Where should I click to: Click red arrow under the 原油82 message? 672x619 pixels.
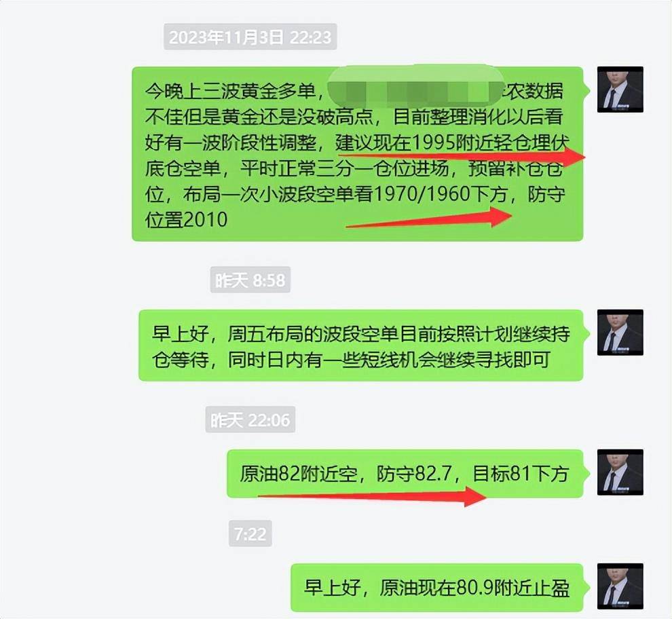point(371,498)
